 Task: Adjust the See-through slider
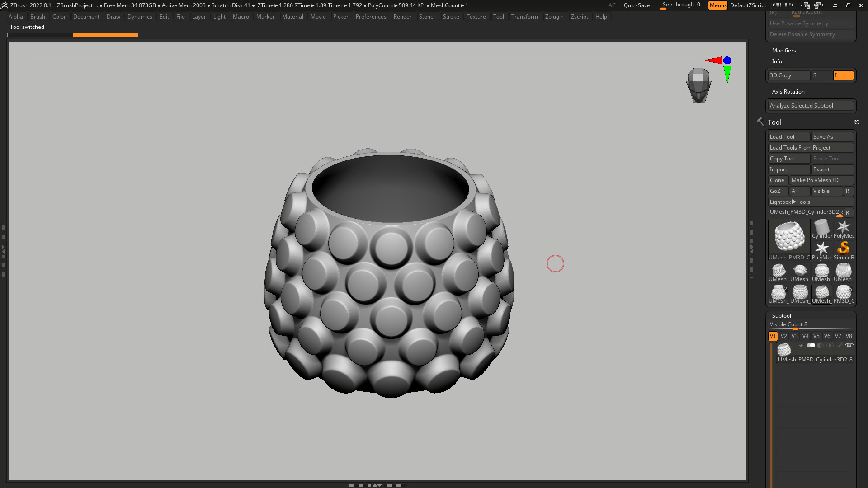point(681,5)
